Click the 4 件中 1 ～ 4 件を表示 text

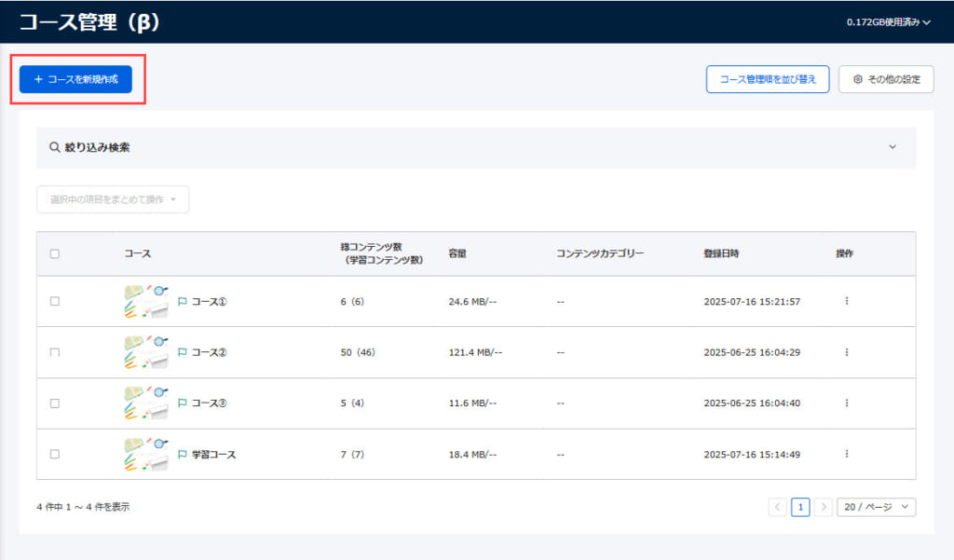tap(83, 507)
